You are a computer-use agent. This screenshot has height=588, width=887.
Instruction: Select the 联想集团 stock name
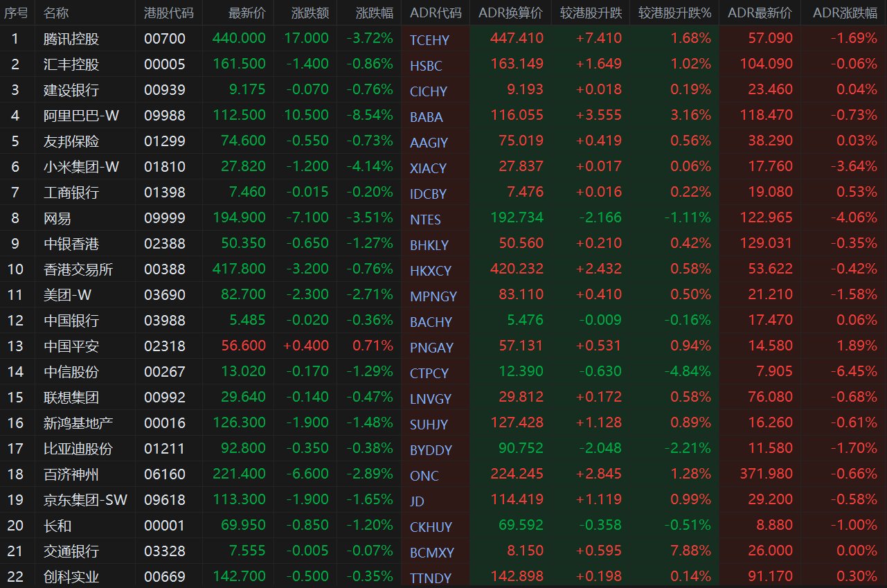(71, 398)
